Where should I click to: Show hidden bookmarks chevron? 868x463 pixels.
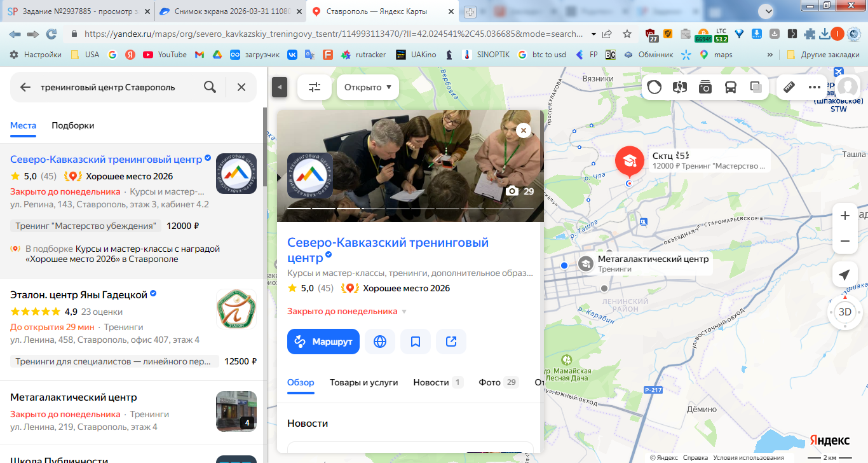click(x=770, y=55)
